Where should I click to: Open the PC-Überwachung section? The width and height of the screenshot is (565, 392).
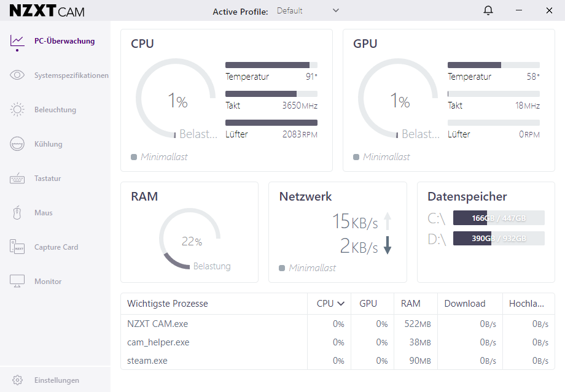(x=55, y=41)
